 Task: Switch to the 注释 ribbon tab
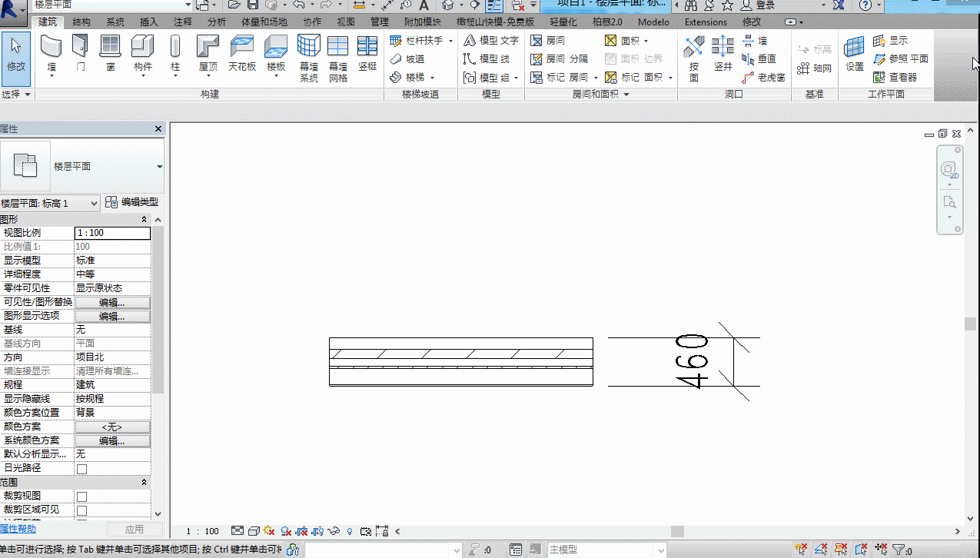183,22
